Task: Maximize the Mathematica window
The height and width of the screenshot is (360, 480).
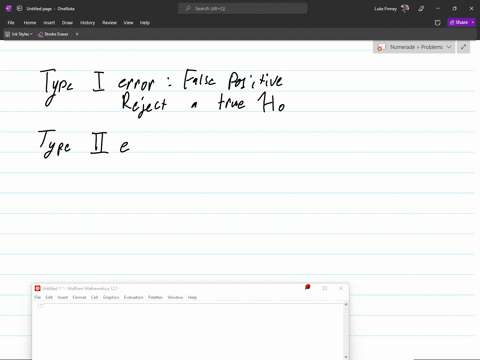Action: click(325, 288)
